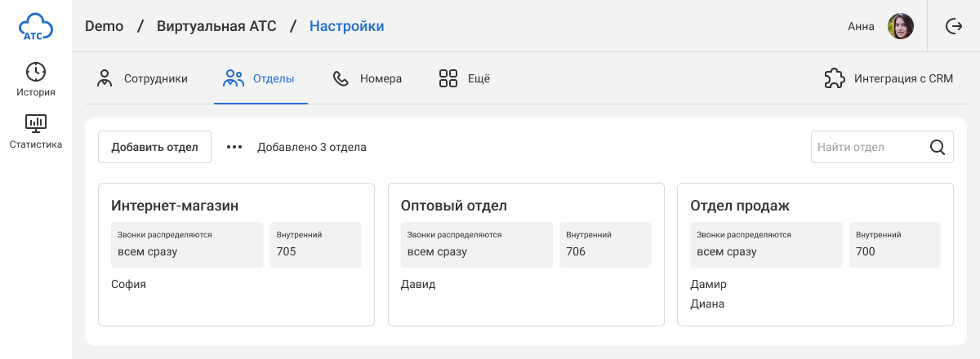Viewport: 980px width, 359px height.
Task: Click the ATC cloud logo
Action: [x=36, y=26]
